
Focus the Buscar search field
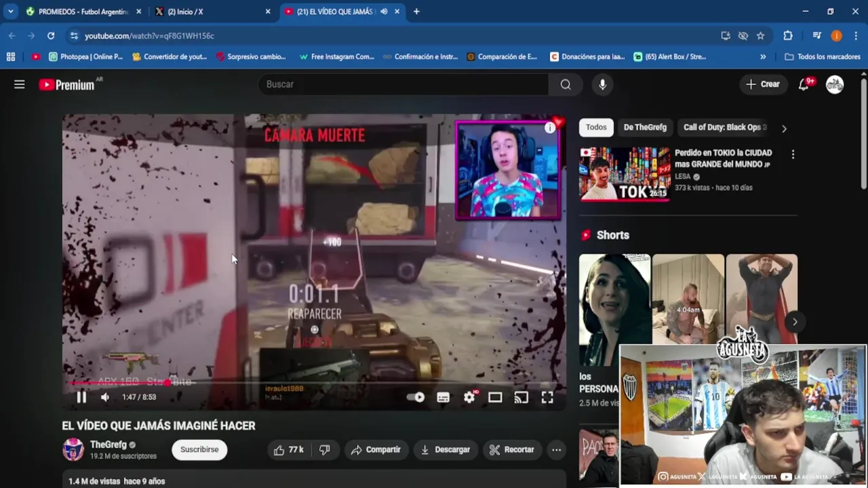[x=403, y=84]
